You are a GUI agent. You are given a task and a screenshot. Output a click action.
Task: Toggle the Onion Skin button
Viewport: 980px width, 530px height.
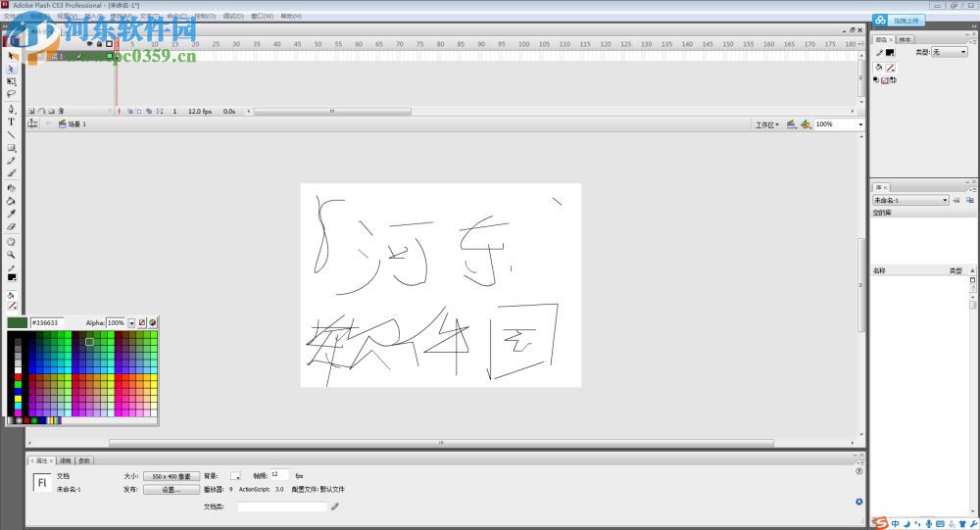[130, 112]
